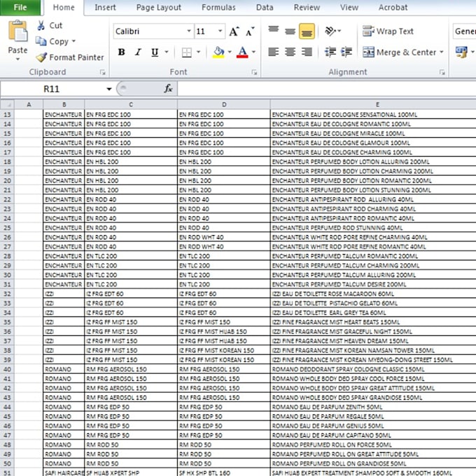The height and width of the screenshot is (476, 476).
Task: Toggle Bottom Align for cells
Action: (307, 31)
